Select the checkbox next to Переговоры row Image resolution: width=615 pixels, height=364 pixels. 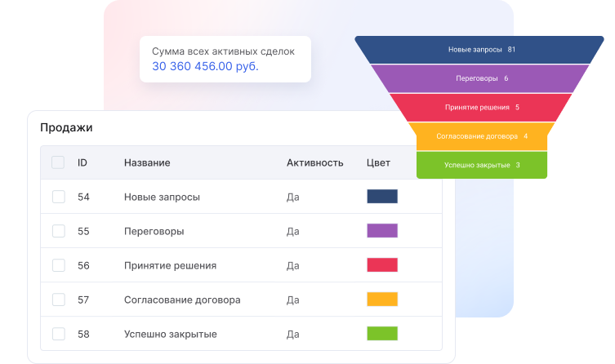58,231
